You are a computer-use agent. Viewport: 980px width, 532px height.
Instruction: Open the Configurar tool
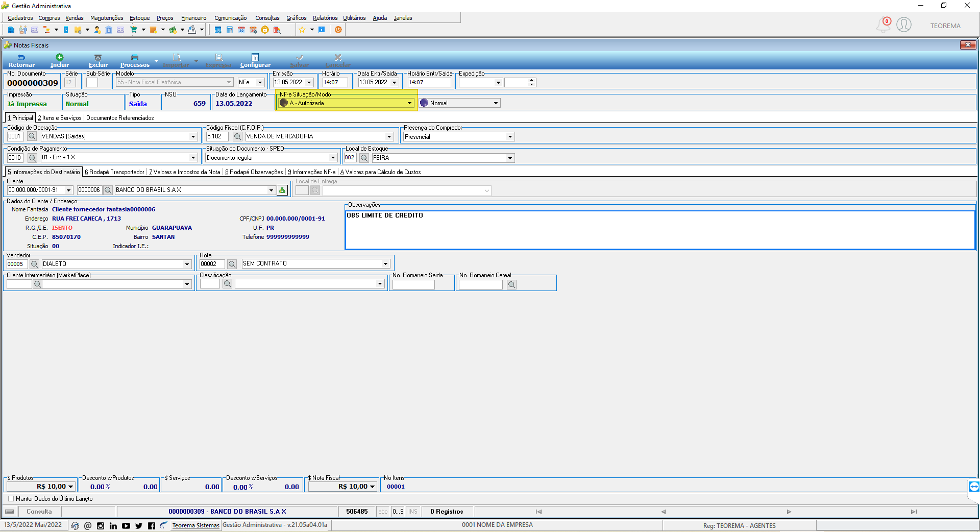click(x=255, y=61)
